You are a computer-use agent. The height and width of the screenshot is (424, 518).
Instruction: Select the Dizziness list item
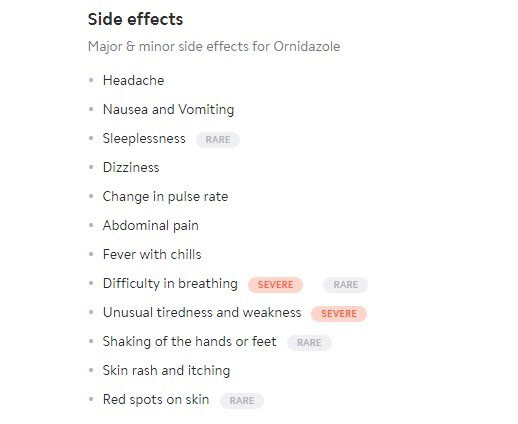131,167
